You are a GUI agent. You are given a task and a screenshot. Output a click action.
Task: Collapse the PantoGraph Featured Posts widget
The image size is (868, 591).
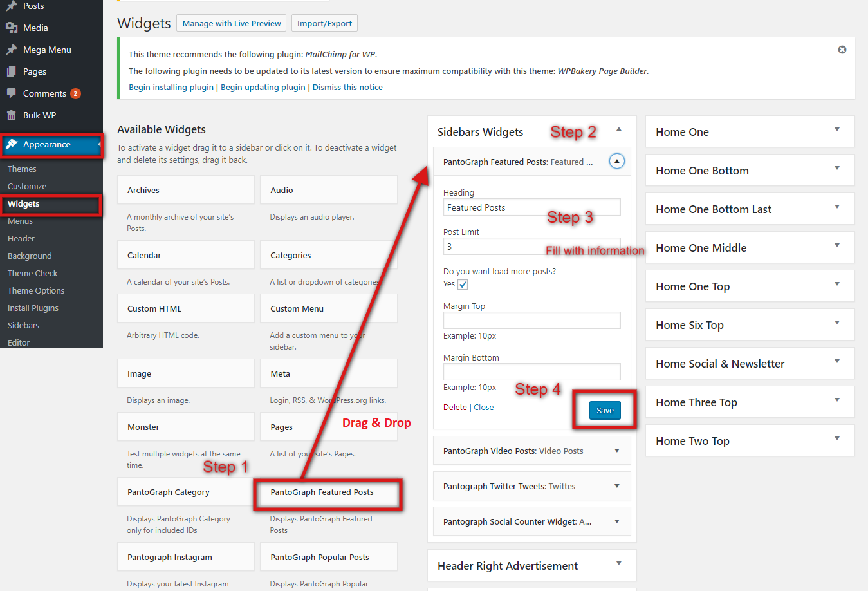pyautogui.click(x=616, y=162)
